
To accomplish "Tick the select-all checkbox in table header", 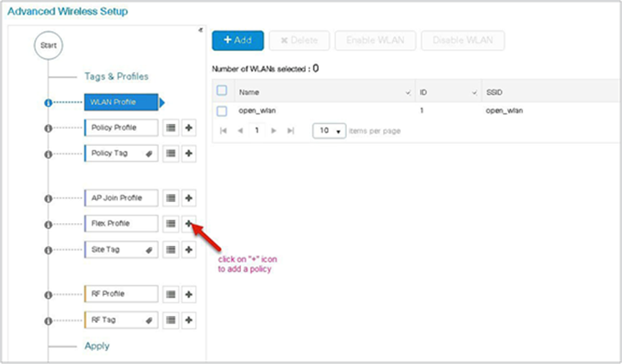I will pos(222,91).
